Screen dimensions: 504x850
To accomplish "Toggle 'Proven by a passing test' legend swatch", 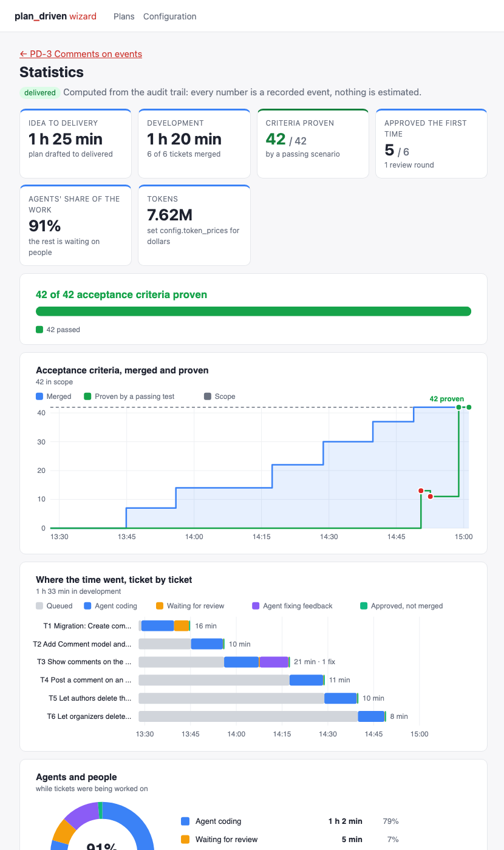I will point(87,396).
